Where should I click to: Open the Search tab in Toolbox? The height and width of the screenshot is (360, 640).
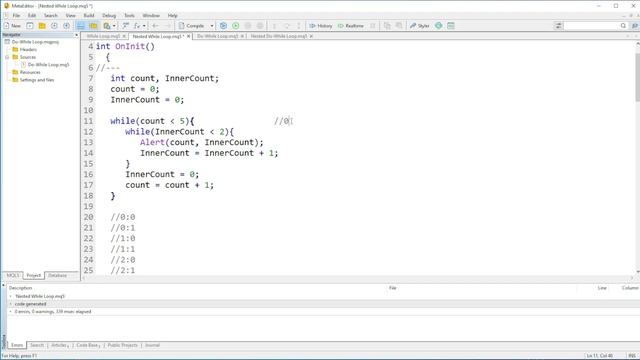37,345
